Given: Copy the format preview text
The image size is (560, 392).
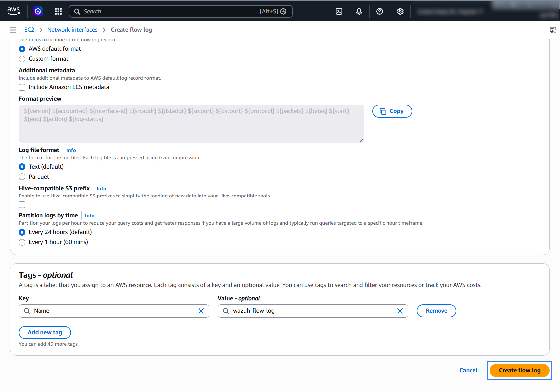Looking at the screenshot, I should click(x=392, y=111).
